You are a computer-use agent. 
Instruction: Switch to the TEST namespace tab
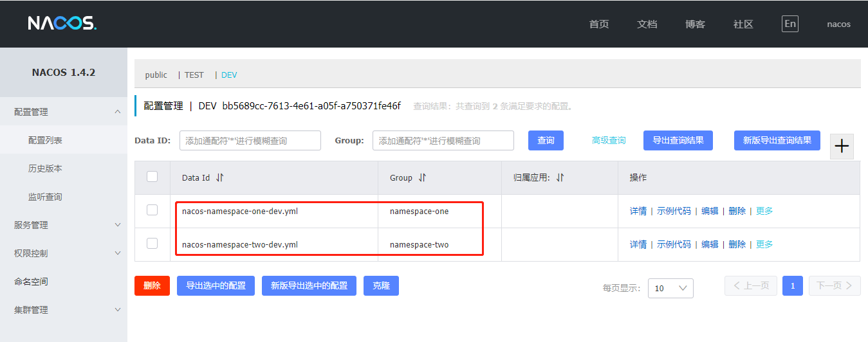coord(194,75)
